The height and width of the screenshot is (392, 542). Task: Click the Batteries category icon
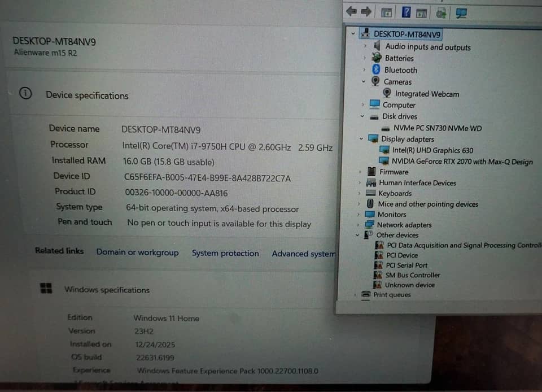377,58
